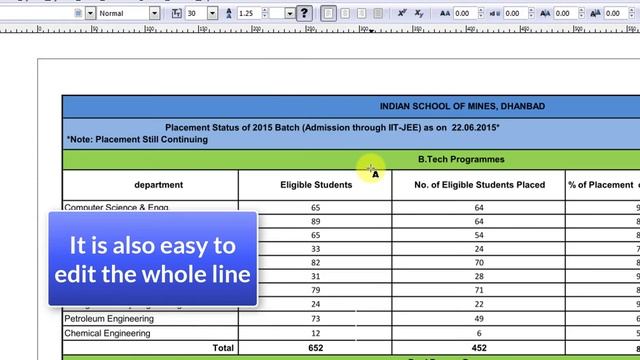Screen dimensions: 640x360
Task: Click the letter spacing AA icon
Action: click(445, 13)
